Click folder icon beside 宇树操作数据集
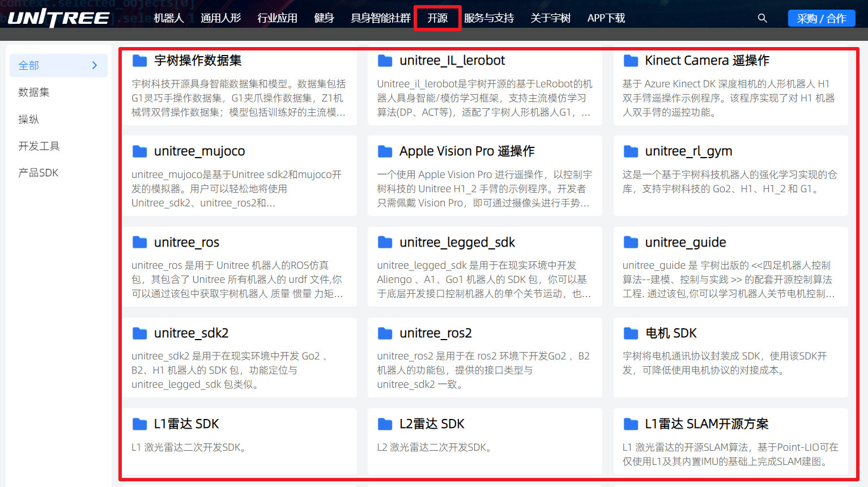 tap(139, 61)
